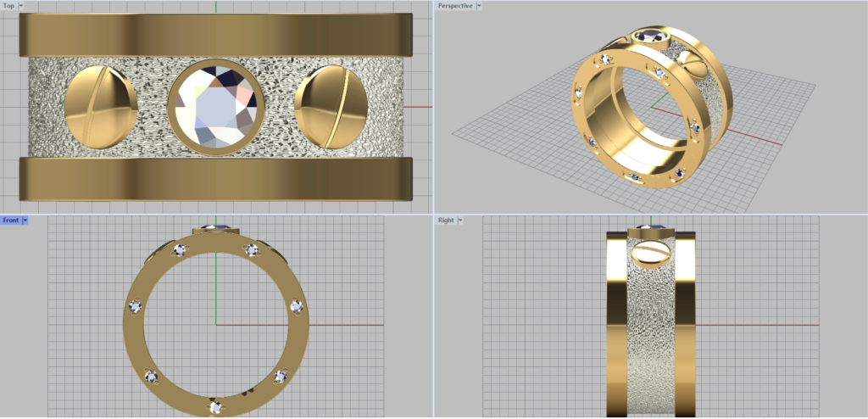Pick the bottom-most small gem in Front view
This screenshot has width=868, height=419.
coord(217,408)
